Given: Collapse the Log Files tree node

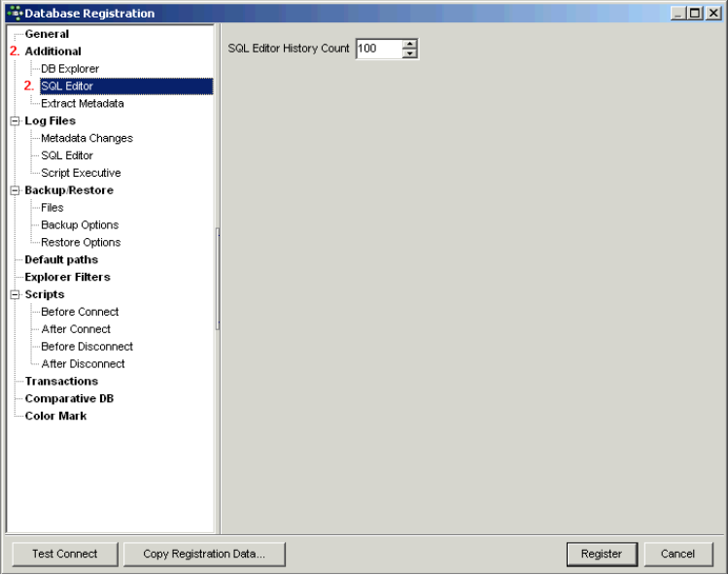Looking at the screenshot, I should pos(16,121).
